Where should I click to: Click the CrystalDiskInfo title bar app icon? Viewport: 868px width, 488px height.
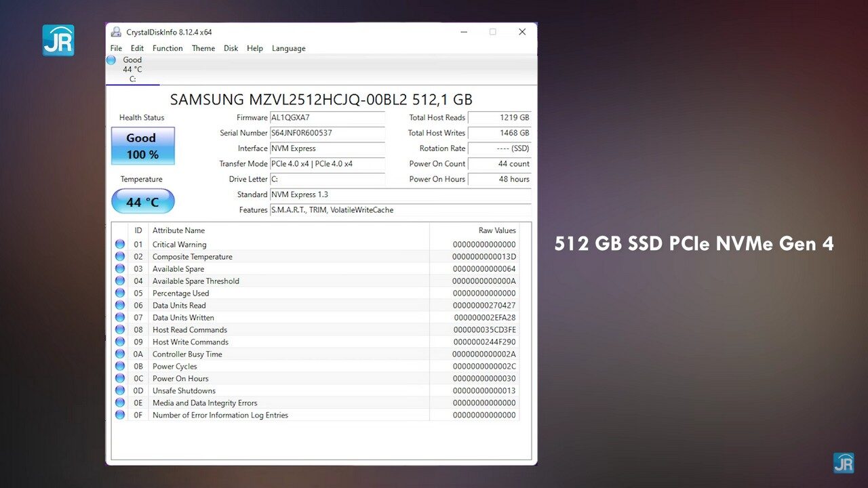coord(117,32)
